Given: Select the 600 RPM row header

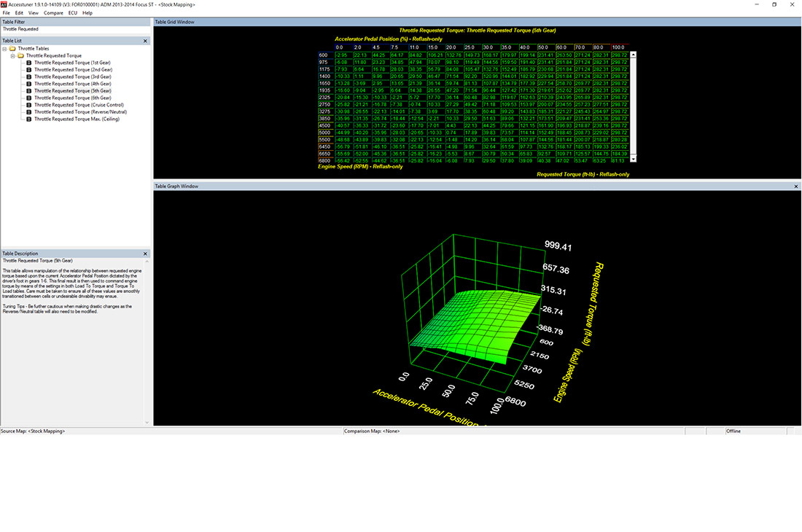Looking at the screenshot, I should tap(326, 55).
